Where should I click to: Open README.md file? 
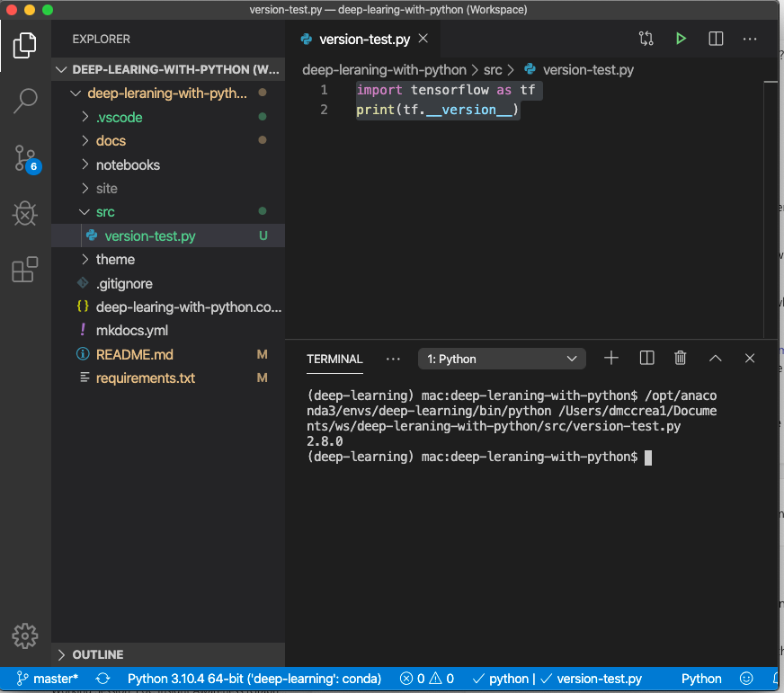tap(168, 354)
